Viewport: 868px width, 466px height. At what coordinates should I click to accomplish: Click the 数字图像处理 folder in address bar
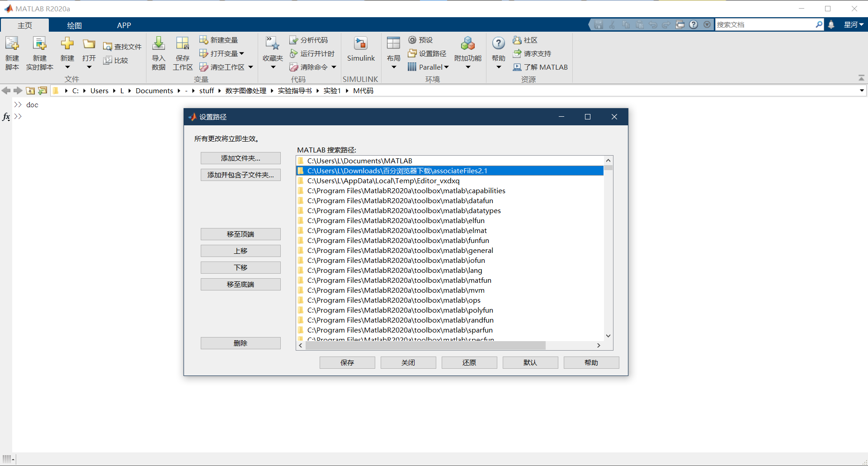click(x=246, y=90)
